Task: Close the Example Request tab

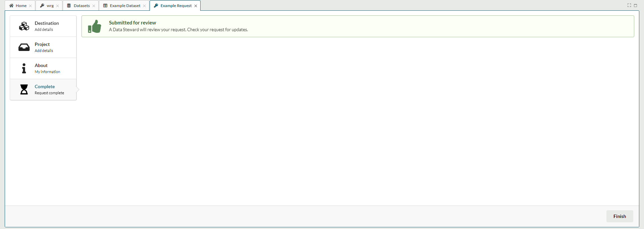Action: click(196, 6)
